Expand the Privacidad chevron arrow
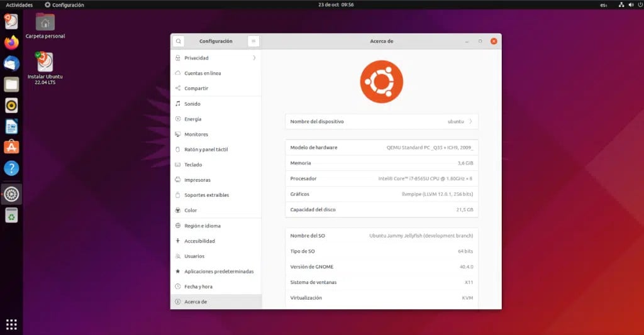 click(254, 58)
